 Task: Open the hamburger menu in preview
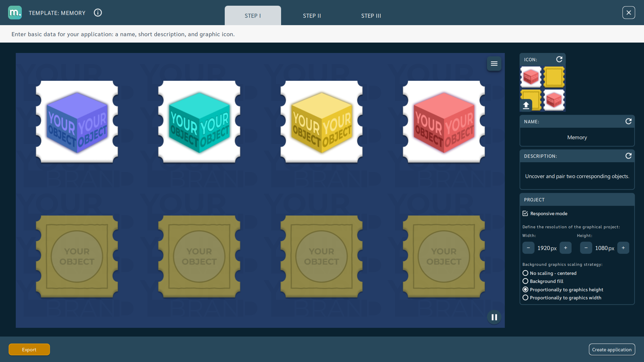[494, 64]
